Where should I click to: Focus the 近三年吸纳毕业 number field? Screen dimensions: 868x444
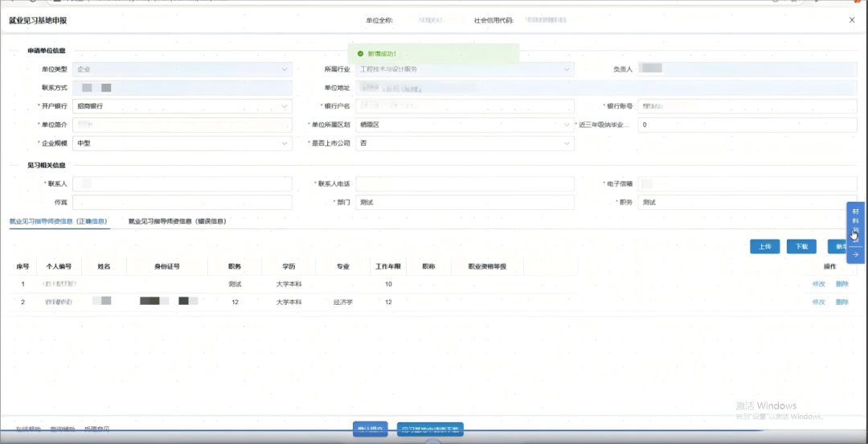(x=747, y=125)
